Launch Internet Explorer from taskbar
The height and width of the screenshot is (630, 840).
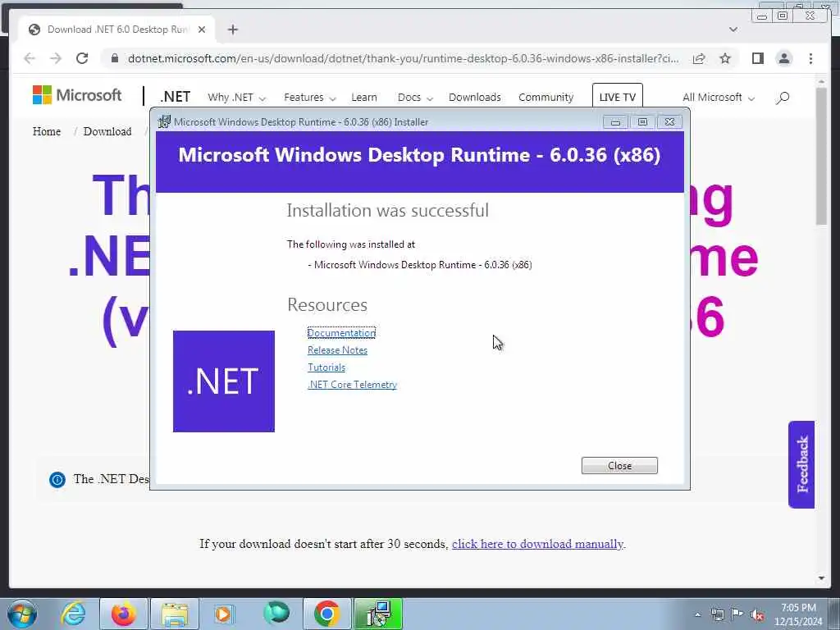(73, 614)
